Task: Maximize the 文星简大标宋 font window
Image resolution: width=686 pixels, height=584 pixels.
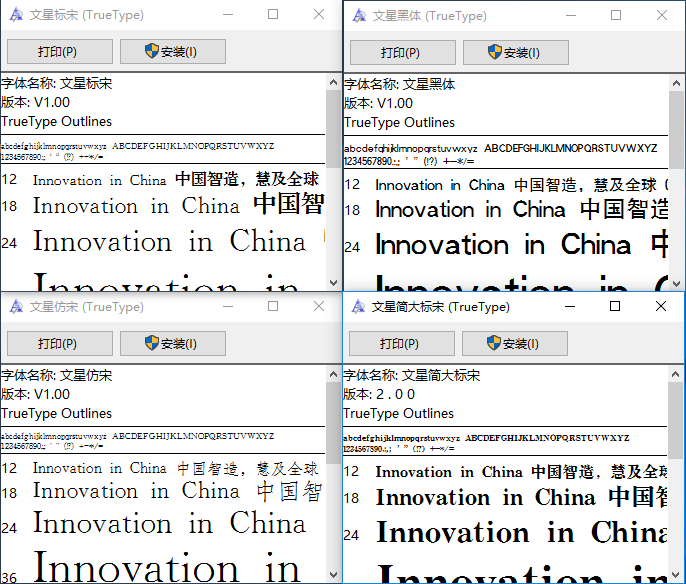Action: click(x=615, y=306)
